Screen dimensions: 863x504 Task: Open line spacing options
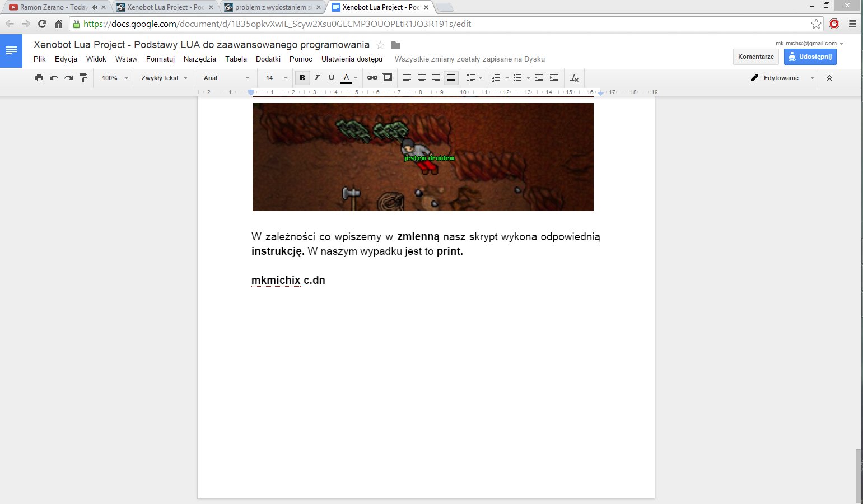point(474,78)
